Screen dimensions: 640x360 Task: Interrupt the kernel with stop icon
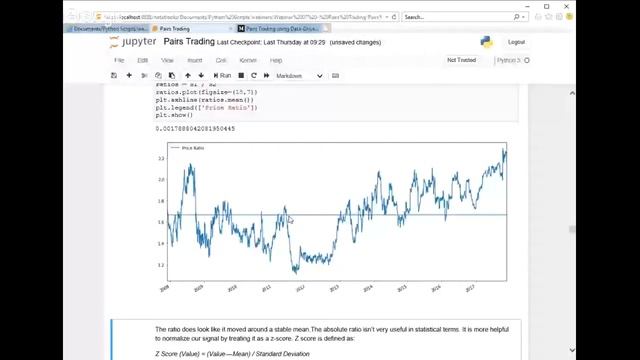click(241, 76)
